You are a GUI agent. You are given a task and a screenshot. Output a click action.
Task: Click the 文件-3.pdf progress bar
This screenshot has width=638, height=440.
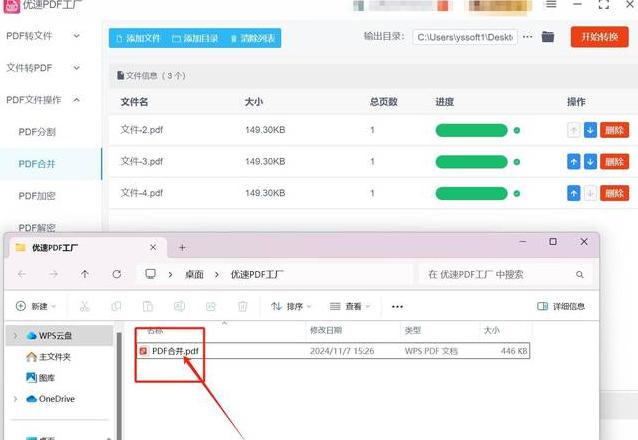tap(472, 162)
